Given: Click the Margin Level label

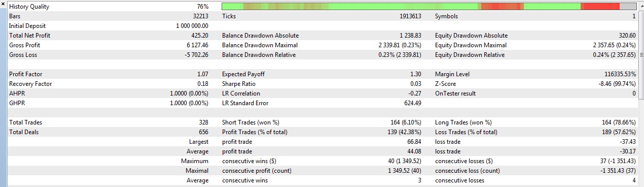Looking at the screenshot, I should tap(452, 74).
